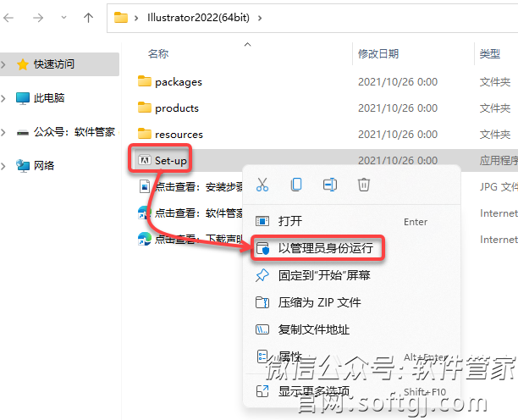Image resolution: width=518 pixels, height=420 pixels.
Task: Expand the 网络 tree node arrow
Action: 3,166
